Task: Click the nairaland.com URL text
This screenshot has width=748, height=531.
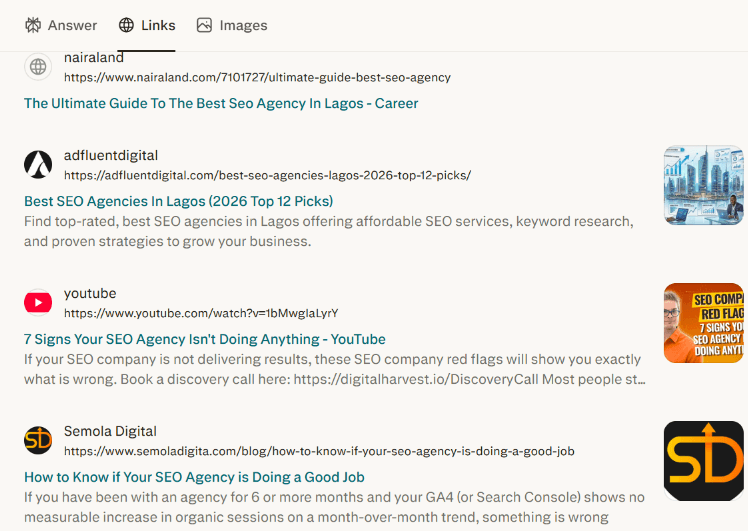Action: tap(257, 77)
